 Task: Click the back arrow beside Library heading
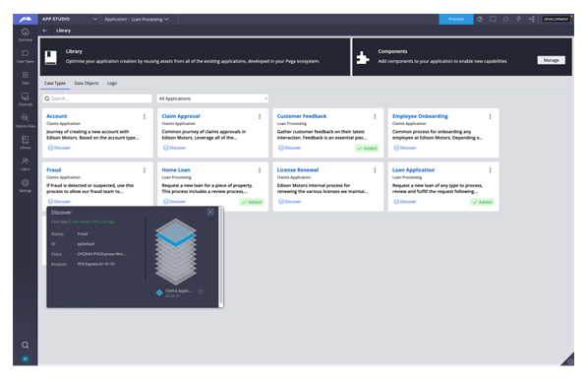click(45, 31)
